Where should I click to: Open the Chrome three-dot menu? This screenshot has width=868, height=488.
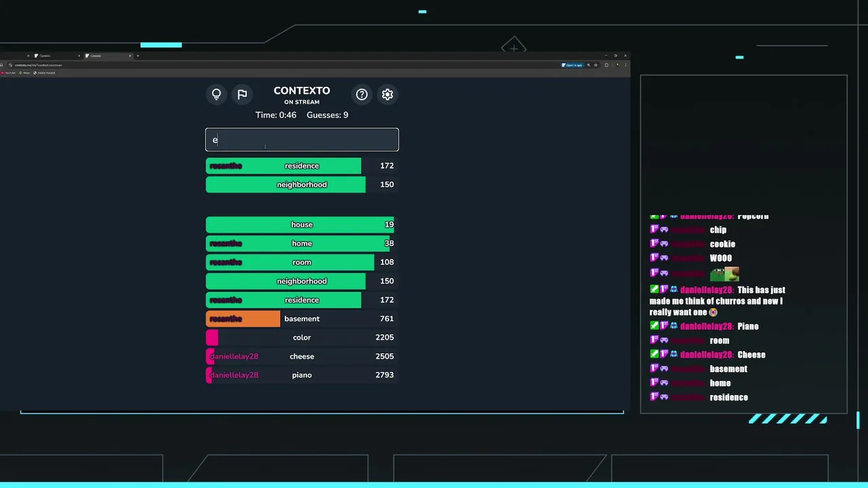pos(625,65)
